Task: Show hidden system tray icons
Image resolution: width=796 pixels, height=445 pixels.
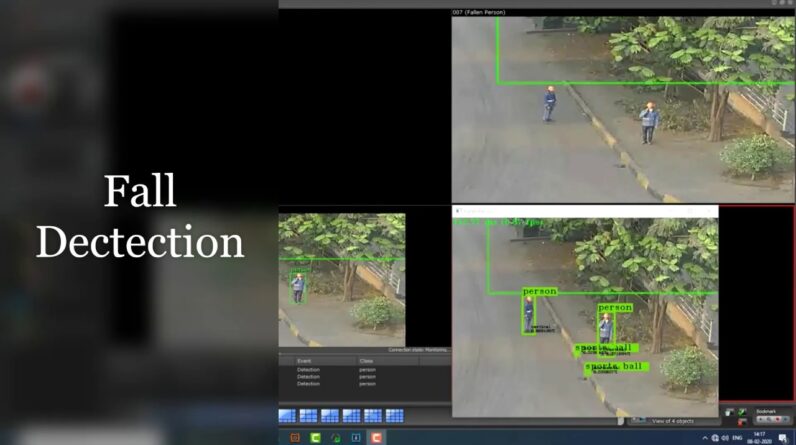Action: pos(705,438)
